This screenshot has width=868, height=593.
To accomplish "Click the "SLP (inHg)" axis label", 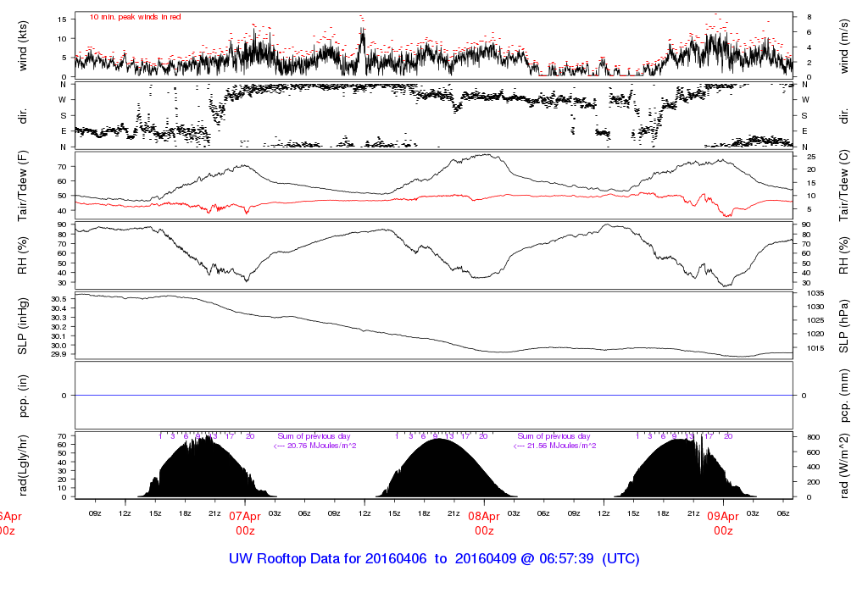I will coord(23,325).
